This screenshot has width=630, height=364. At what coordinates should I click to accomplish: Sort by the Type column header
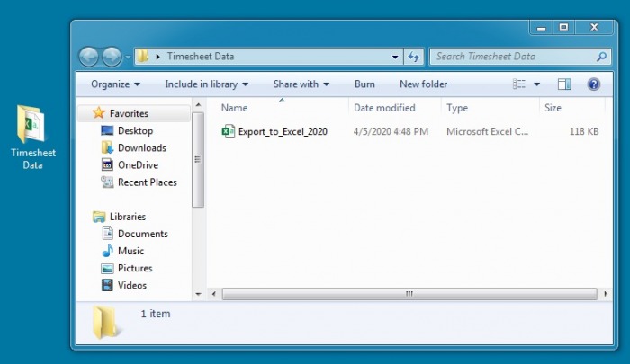[x=457, y=108]
